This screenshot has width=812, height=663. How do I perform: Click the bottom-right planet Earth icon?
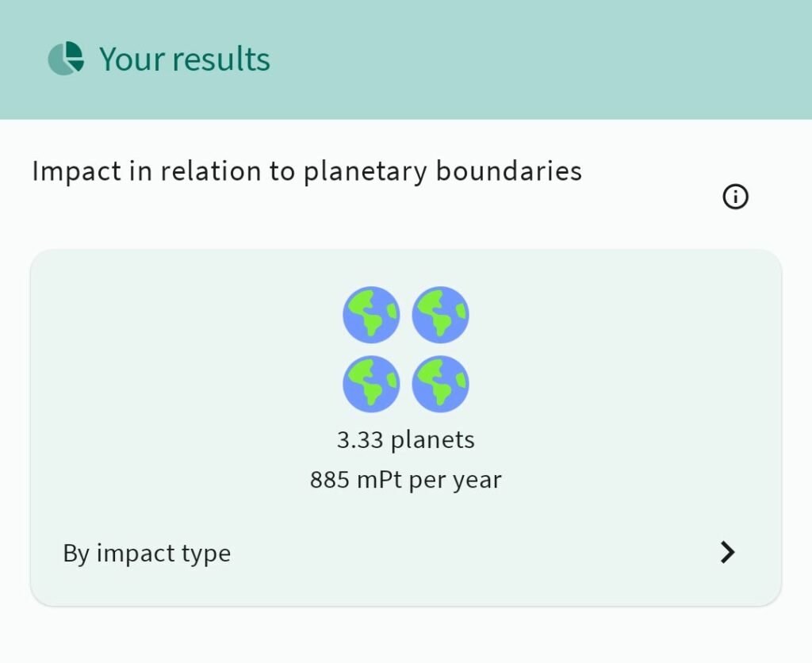pos(441,384)
